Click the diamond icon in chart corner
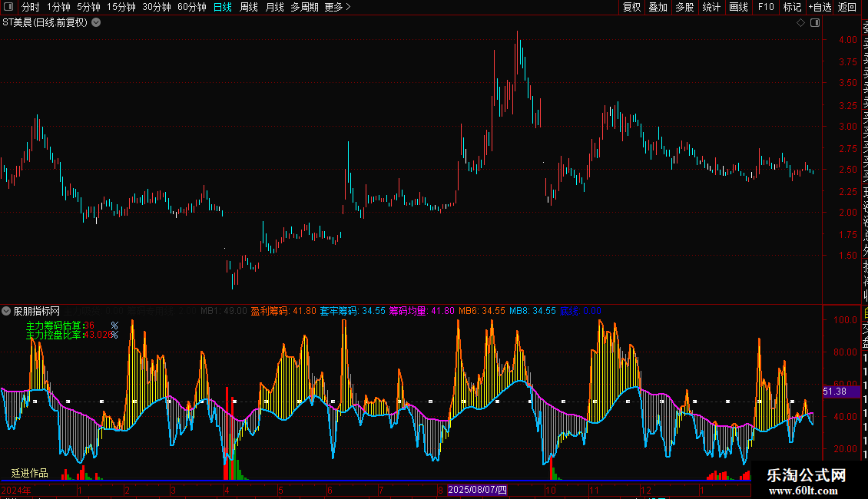Image resolution: width=868 pixels, height=499 pixels. tap(800, 23)
